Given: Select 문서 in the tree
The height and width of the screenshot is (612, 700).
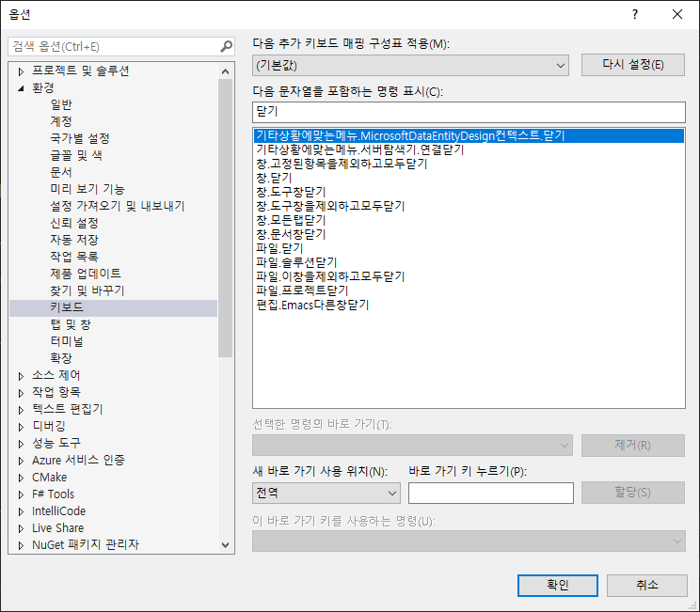Looking at the screenshot, I should click(61, 172).
